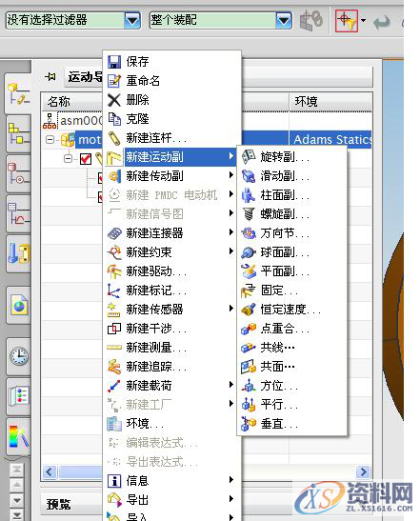The image size is (420, 521).
Task: Click the Environment (环境) column header
Action: (x=330, y=102)
